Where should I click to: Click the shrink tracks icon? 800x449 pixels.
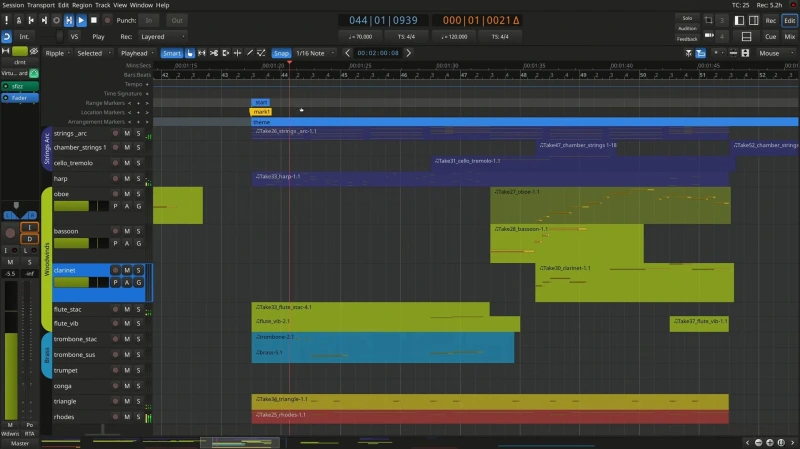pos(733,53)
